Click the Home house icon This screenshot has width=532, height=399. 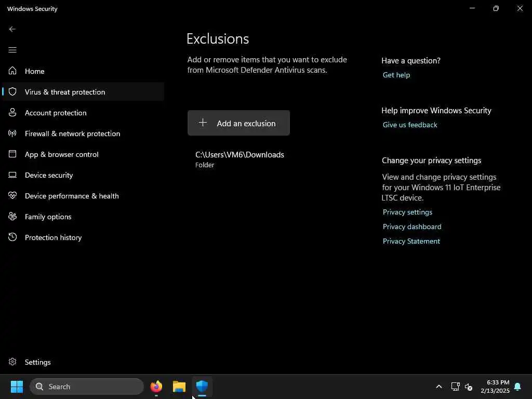[12, 71]
